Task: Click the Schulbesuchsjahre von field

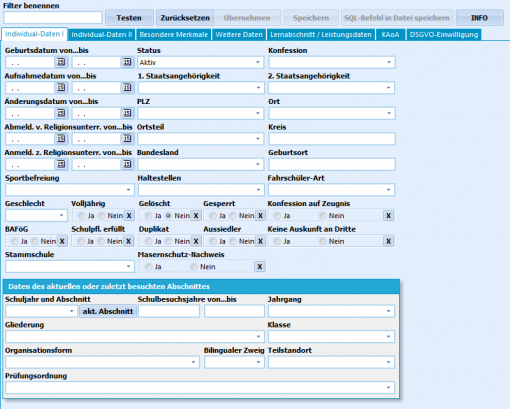Action: (x=169, y=311)
